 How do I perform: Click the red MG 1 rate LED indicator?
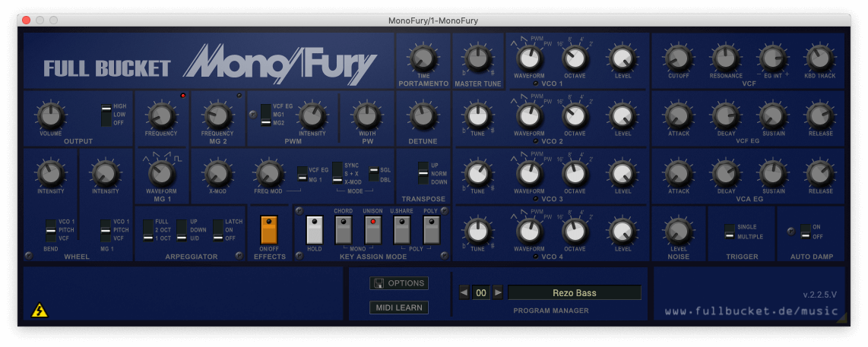coord(182,96)
